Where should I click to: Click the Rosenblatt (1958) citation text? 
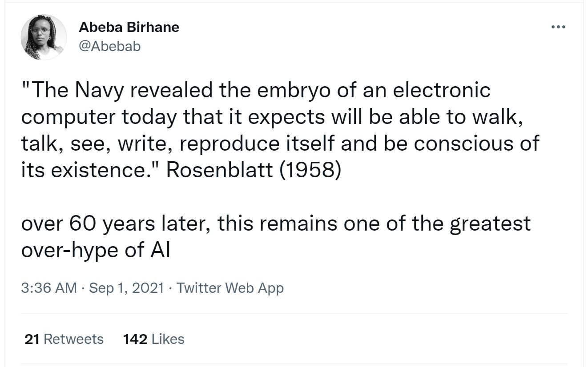(253, 170)
